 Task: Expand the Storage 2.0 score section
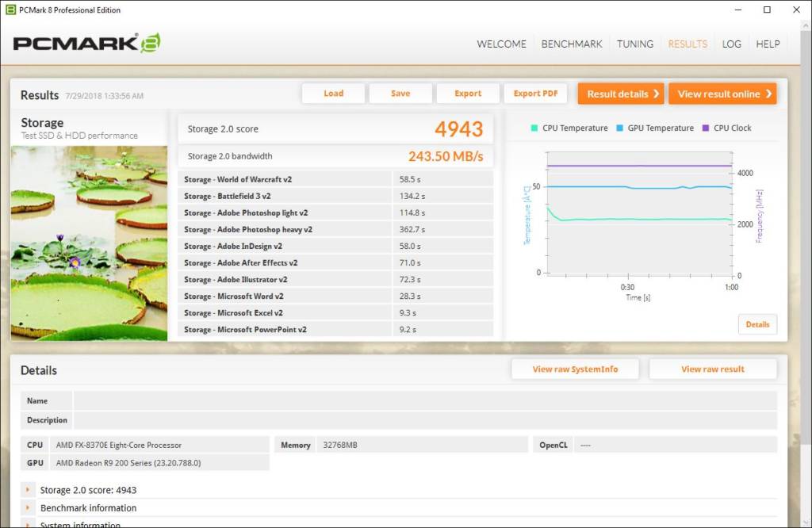tap(28, 490)
